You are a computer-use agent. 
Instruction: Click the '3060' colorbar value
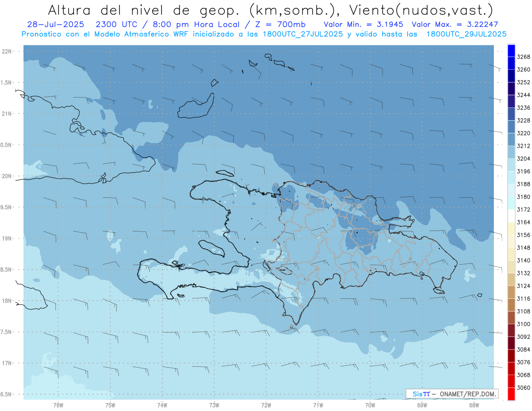coord(523,388)
